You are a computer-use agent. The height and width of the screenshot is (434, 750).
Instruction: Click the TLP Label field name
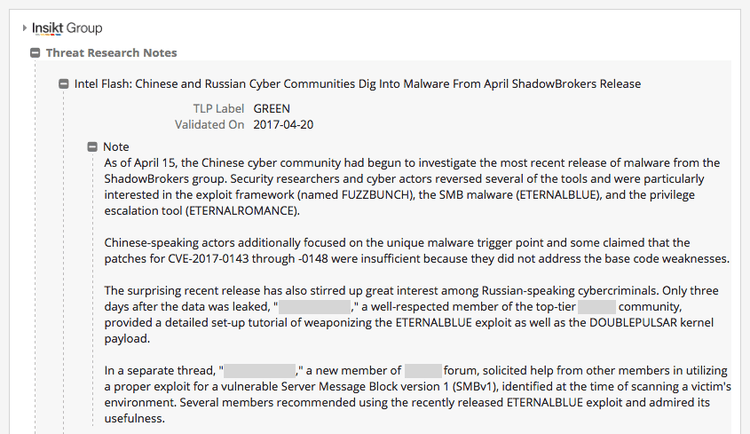[218, 108]
